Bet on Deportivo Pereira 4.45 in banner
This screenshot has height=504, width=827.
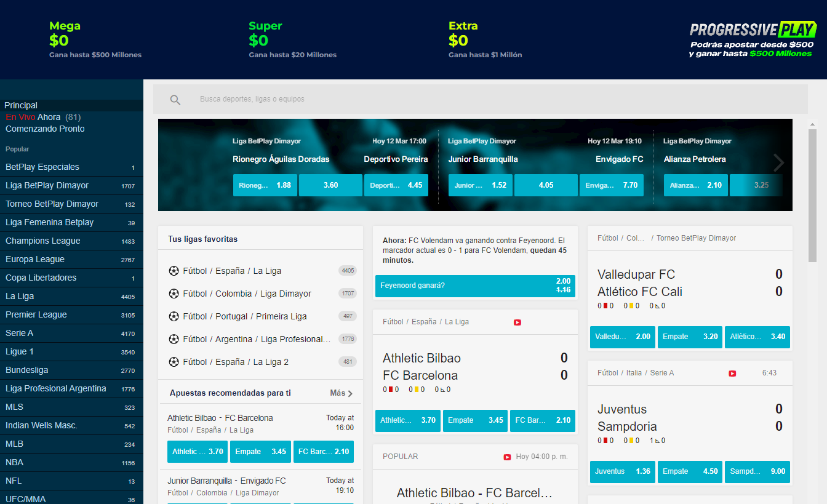[396, 185]
